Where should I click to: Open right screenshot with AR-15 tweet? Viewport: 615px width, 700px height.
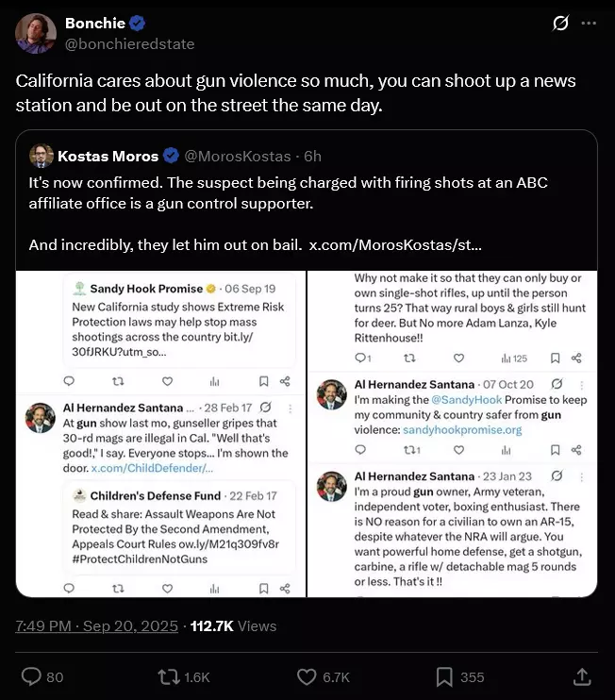pos(453,433)
